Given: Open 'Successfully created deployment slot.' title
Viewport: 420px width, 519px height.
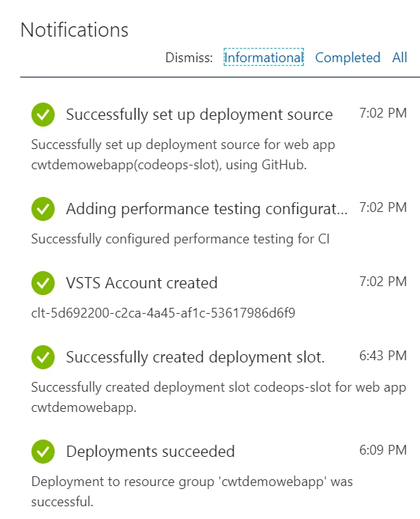Looking at the screenshot, I should pyautogui.click(x=195, y=357).
